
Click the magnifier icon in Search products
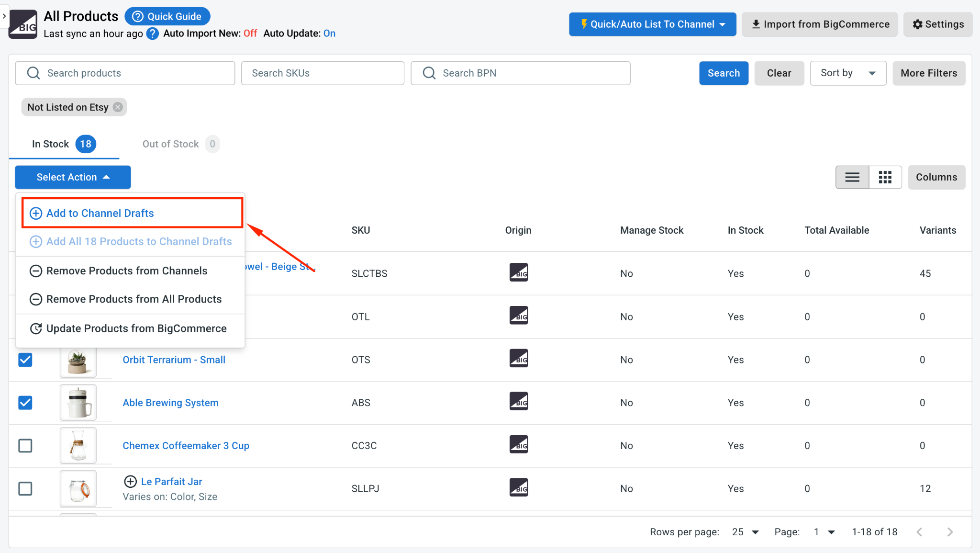point(33,73)
